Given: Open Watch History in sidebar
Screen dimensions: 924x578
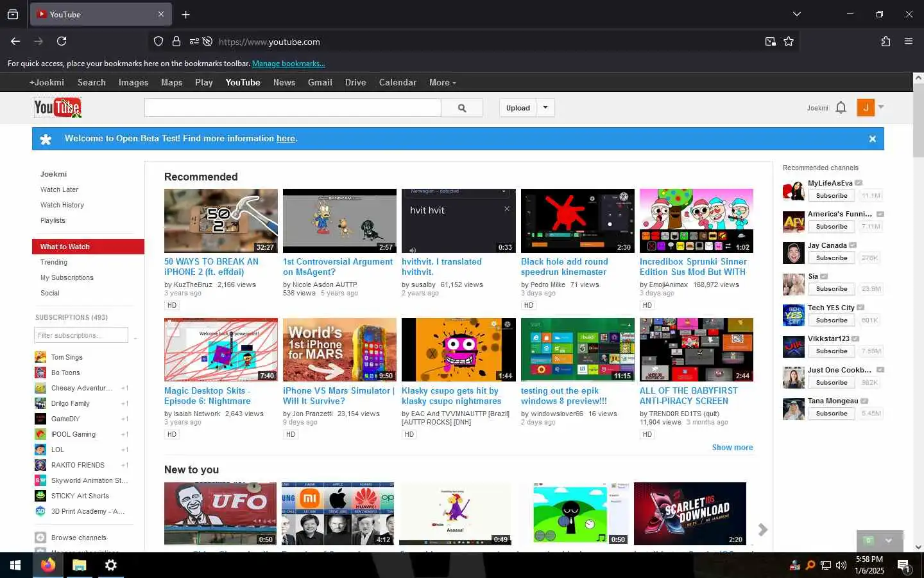Looking at the screenshot, I should 62,205.
